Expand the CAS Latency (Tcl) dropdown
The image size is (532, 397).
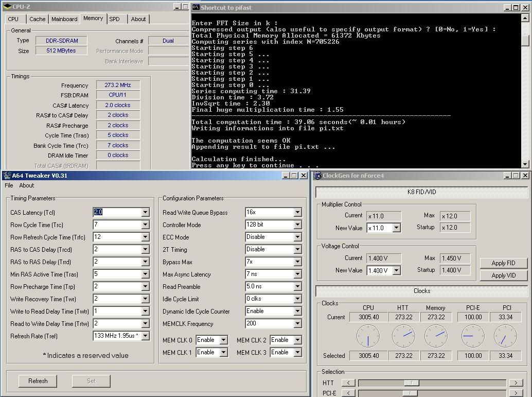[x=145, y=212]
